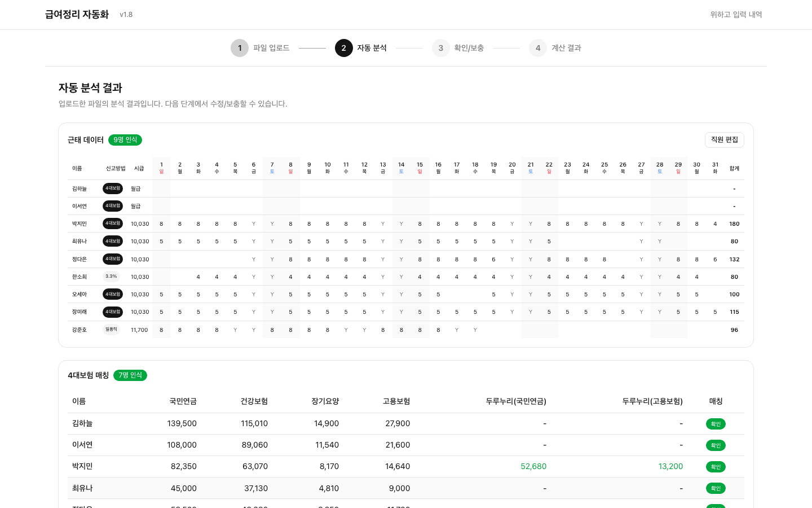Click 확인 badge in 이서연 insurance row
This screenshot has width=812, height=508.
click(x=716, y=445)
